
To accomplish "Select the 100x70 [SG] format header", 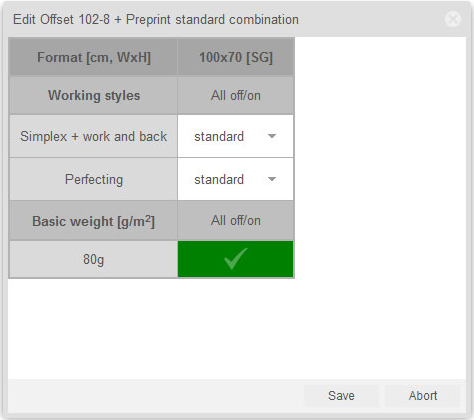I will tap(236, 57).
